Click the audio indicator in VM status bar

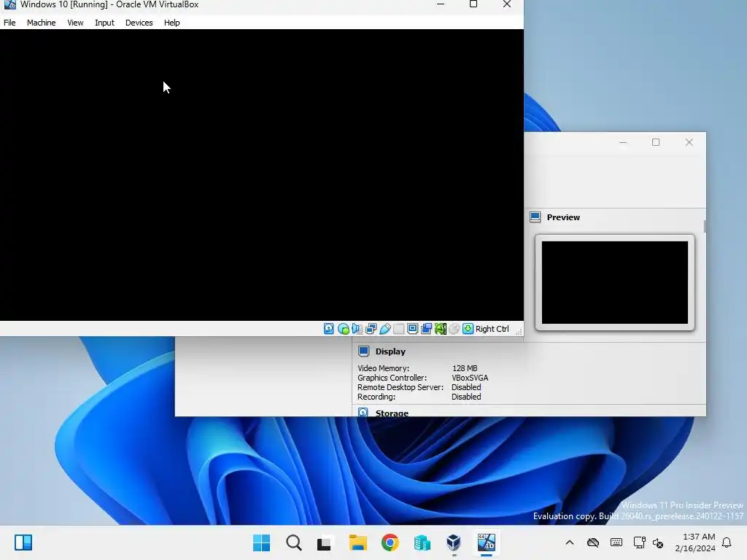click(x=357, y=329)
